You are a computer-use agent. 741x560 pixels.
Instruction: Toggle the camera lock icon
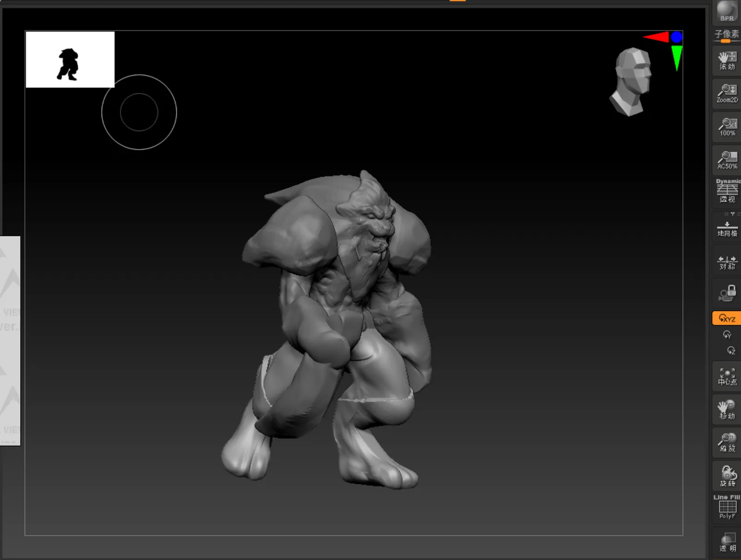pos(727,293)
